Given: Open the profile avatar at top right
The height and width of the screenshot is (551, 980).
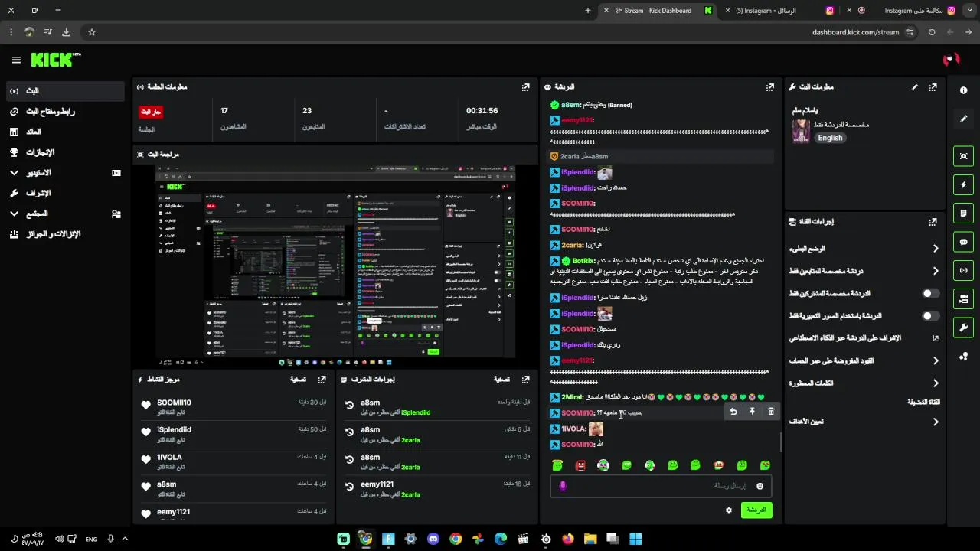Looking at the screenshot, I should pyautogui.click(x=952, y=60).
